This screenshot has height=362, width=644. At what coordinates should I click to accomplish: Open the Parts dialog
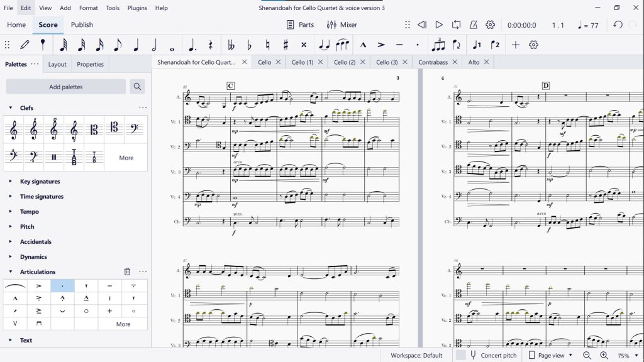point(300,25)
